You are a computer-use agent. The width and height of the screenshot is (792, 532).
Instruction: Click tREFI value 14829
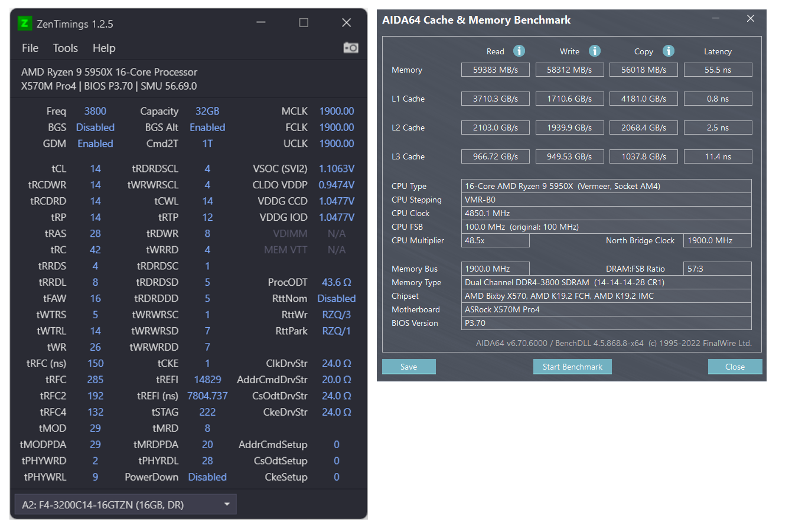207,380
